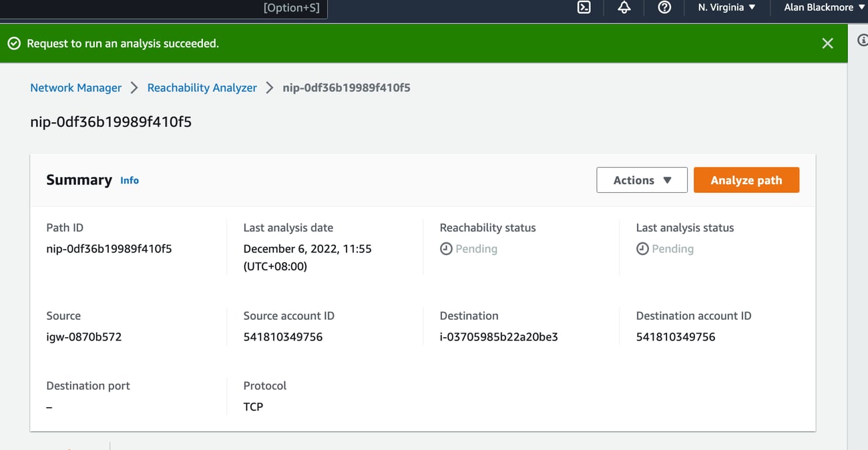Image resolution: width=868 pixels, height=450 pixels.
Task: View notifications via the bell icon
Action: pos(624,7)
